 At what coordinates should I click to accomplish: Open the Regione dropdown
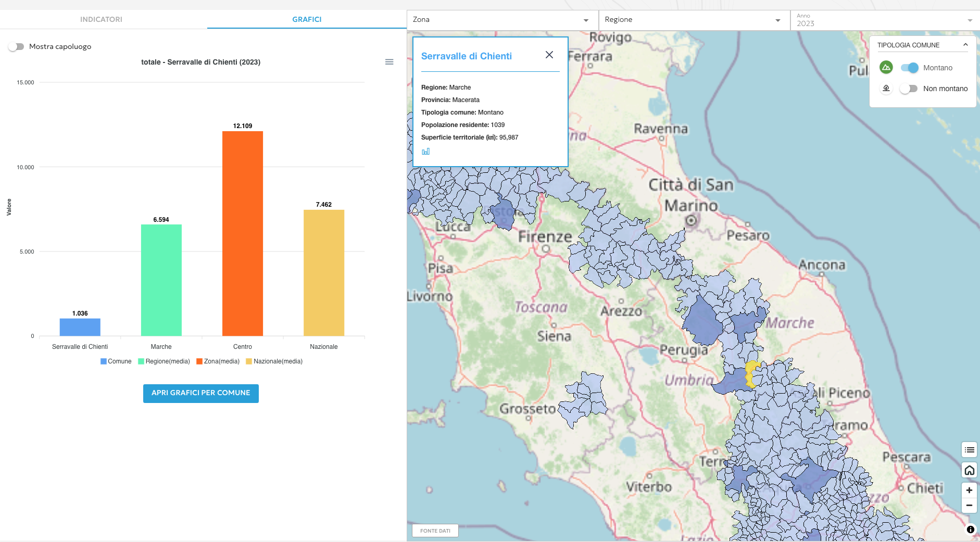[x=694, y=20]
